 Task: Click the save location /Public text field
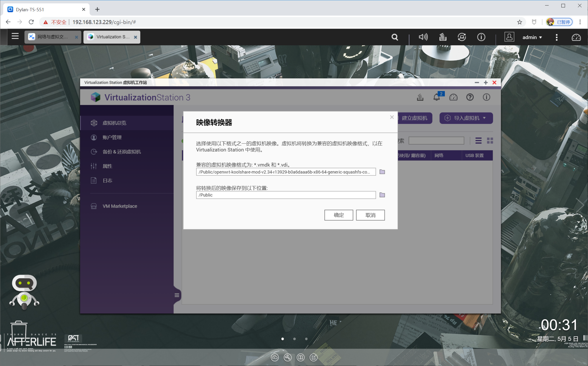285,195
